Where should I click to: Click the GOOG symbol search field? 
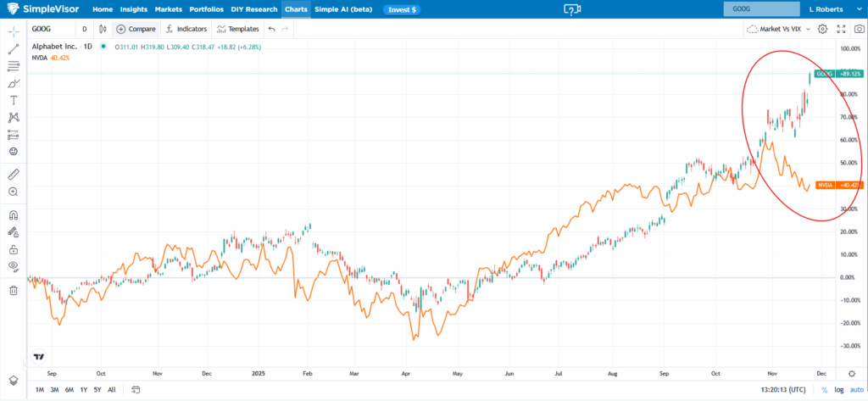[762, 9]
